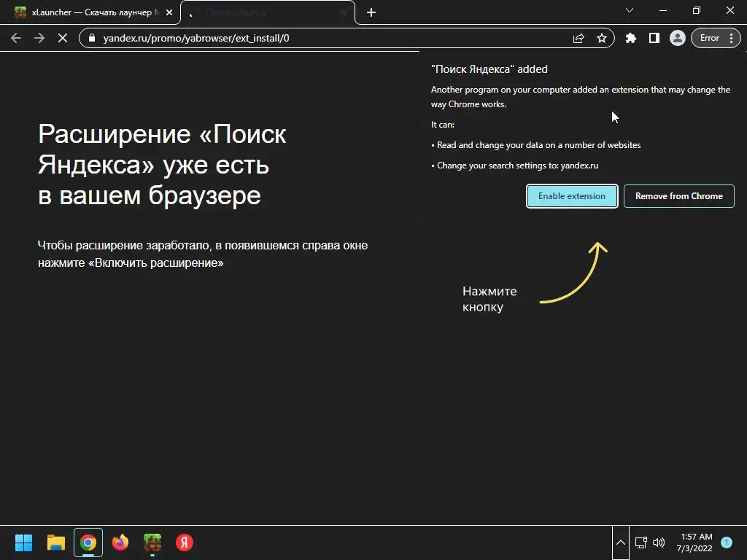The height and width of the screenshot is (560, 747).
Task: Click the 'Нажмите кнопку' label
Action: (x=489, y=299)
